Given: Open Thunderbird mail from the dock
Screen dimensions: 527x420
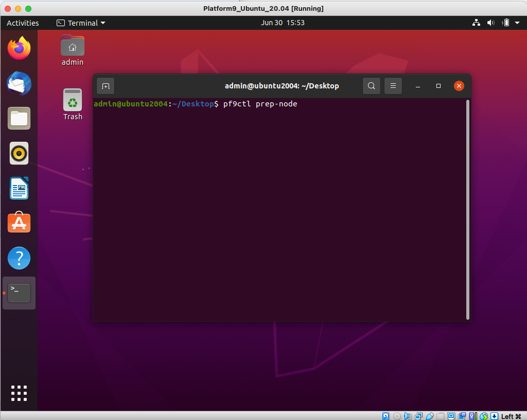Looking at the screenshot, I should coord(19,83).
